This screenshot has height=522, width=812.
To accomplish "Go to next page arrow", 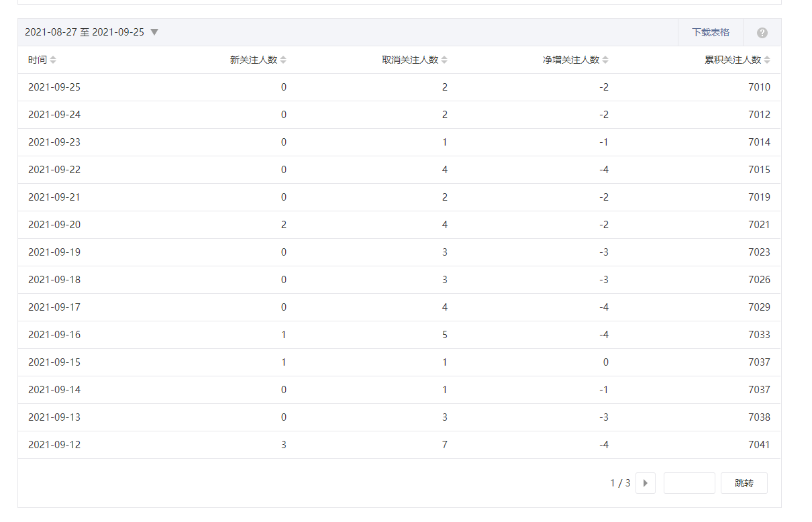I will click(645, 483).
